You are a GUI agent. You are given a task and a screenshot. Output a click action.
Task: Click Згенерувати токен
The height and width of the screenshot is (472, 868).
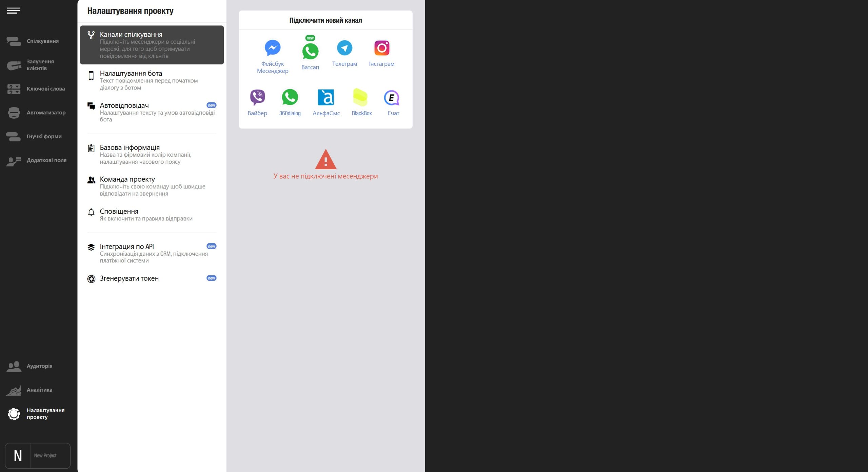tap(152, 279)
